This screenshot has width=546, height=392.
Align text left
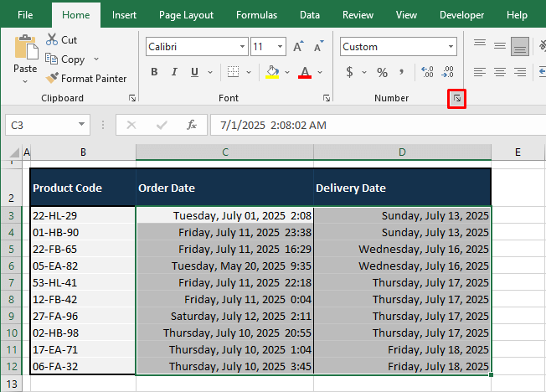coord(480,72)
